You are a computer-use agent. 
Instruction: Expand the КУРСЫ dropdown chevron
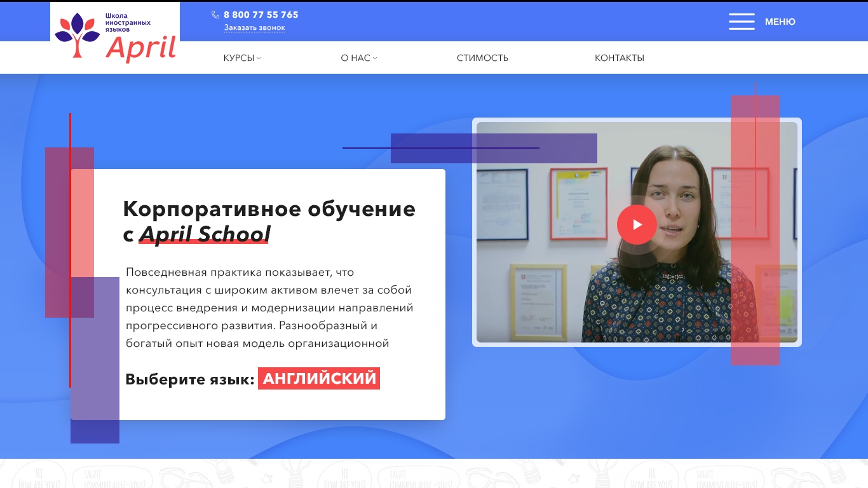259,58
